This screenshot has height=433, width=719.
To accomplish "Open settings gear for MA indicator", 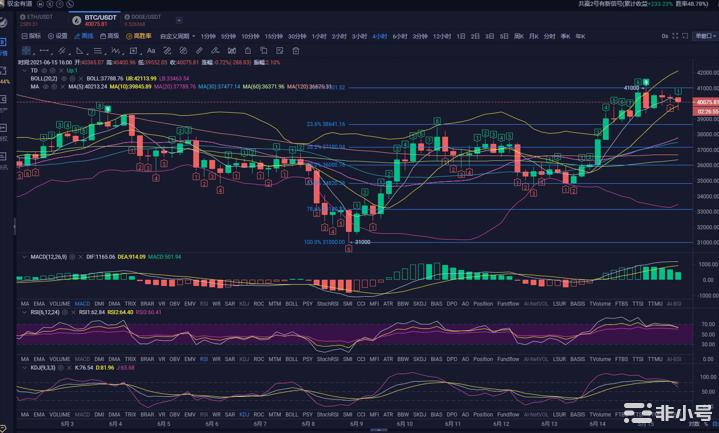I will pyautogui.click(x=53, y=86).
